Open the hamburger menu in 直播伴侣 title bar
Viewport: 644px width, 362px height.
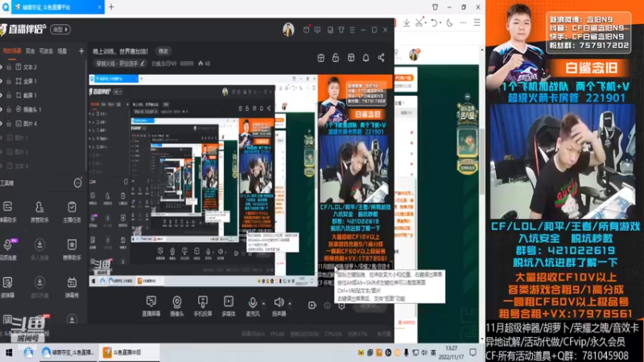tap(352, 30)
